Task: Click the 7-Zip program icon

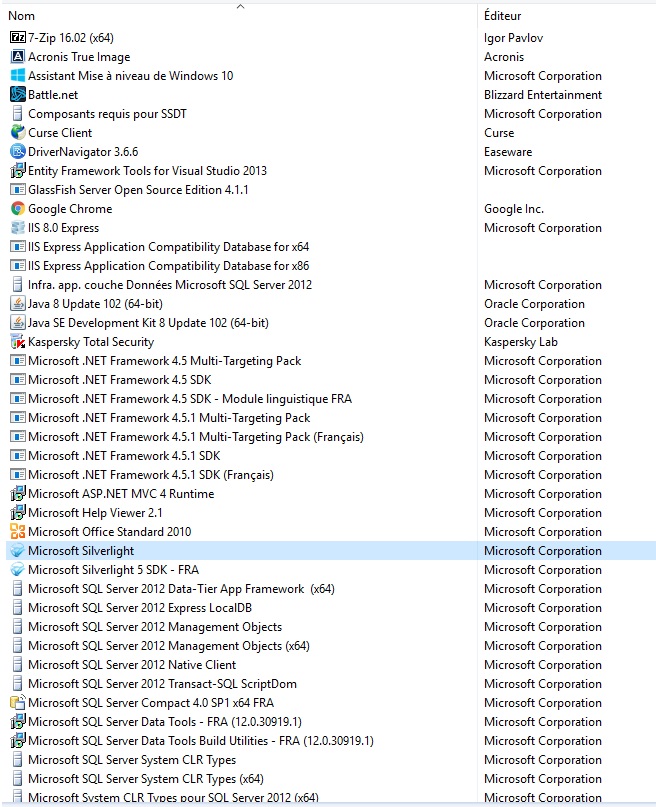Action: click(x=17, y=38)
